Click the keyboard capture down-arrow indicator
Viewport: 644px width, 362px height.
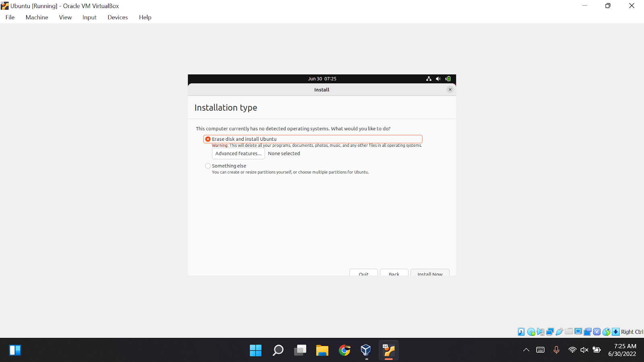(616, 332)
